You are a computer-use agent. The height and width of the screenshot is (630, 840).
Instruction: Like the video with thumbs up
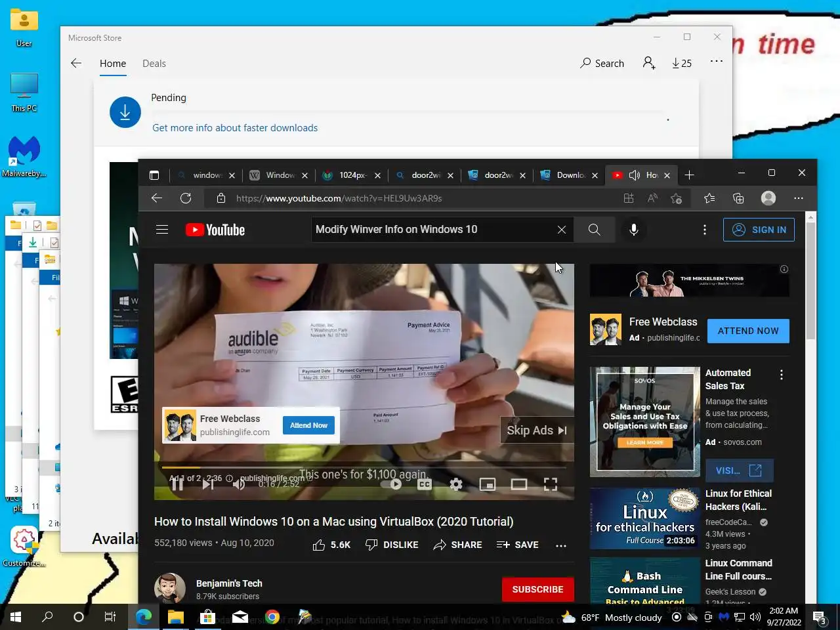pyautogui.click(x=331, y=545)
